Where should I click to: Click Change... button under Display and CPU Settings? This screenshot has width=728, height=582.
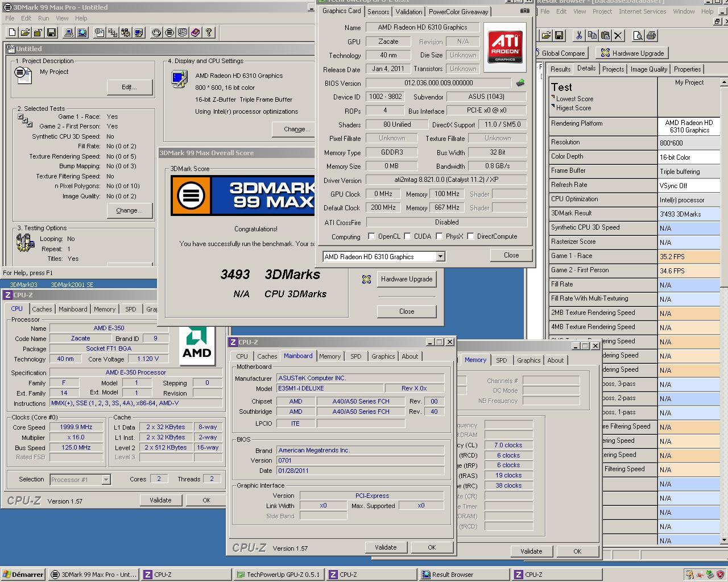coord(295,129)
